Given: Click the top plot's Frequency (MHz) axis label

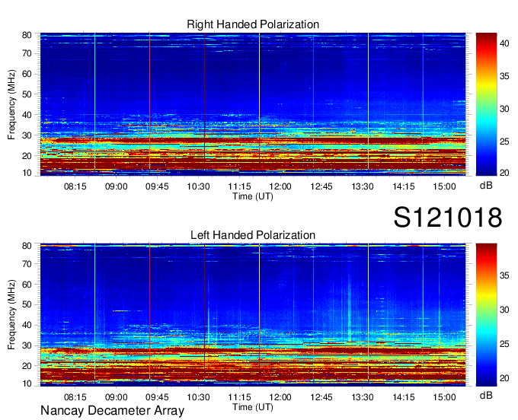Looking at the screenshot, I should point(11,104).
